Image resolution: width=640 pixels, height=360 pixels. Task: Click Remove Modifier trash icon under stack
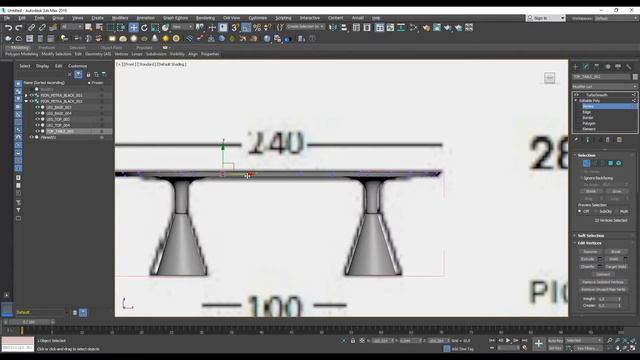[607, 140]
